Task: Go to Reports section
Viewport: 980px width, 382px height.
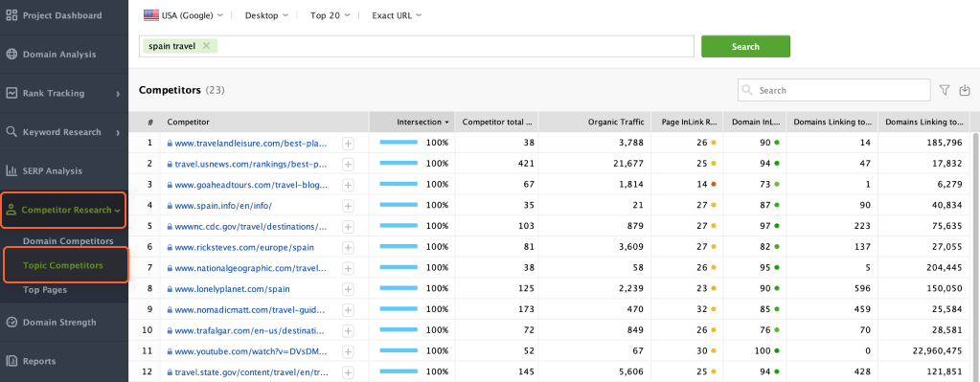Action: (38, 361)
